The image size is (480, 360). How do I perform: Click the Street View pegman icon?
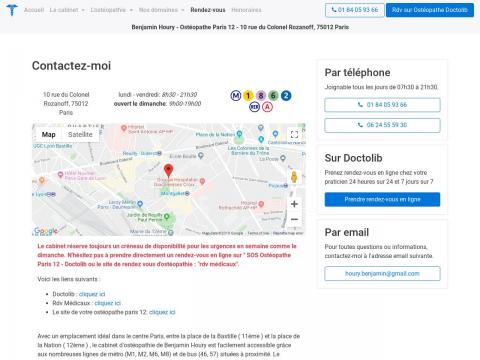294,177
